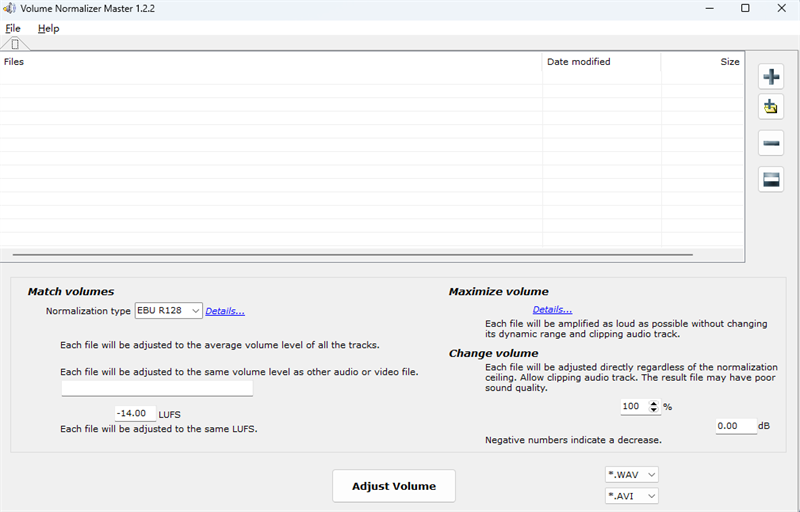The width and height of the screenshot is (800, 512).
Task: Click text about average volume level of all tracks
Action: pos(220,345)
